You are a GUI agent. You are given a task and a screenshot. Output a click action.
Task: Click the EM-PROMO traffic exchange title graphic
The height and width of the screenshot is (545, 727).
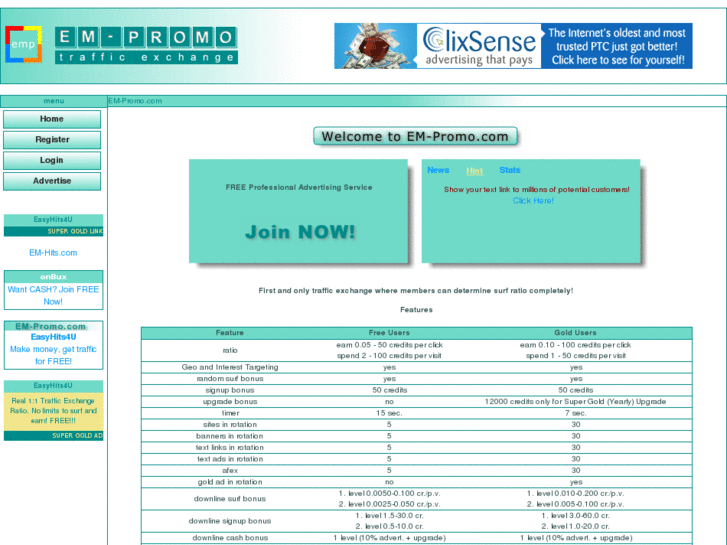[x=147, y=45]
